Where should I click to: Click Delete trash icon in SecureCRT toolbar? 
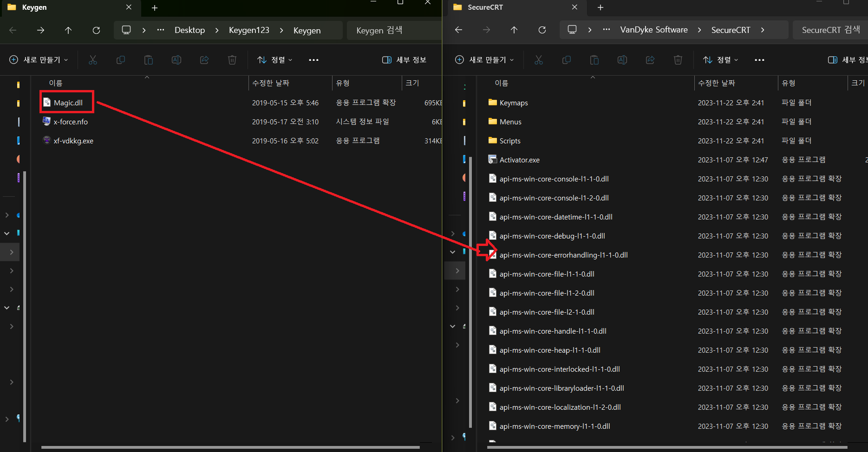[x=678, y=60]
